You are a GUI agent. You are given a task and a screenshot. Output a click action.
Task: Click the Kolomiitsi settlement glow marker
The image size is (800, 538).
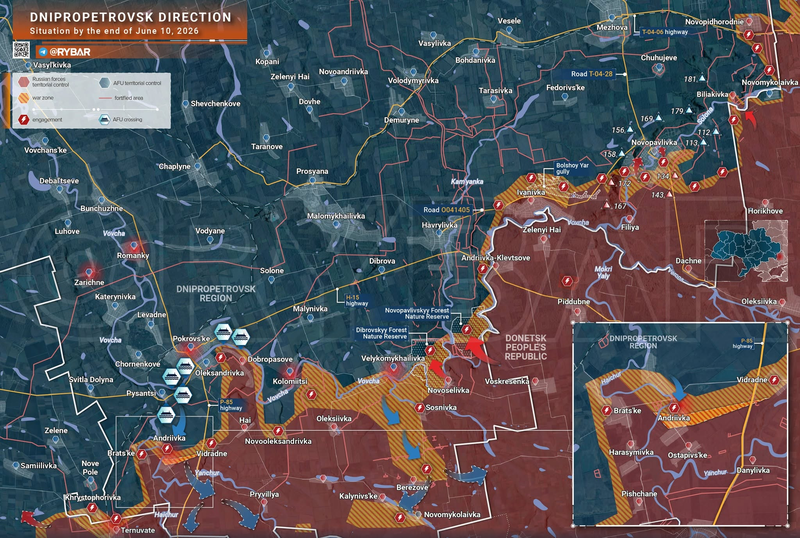[x=290, y=372]
